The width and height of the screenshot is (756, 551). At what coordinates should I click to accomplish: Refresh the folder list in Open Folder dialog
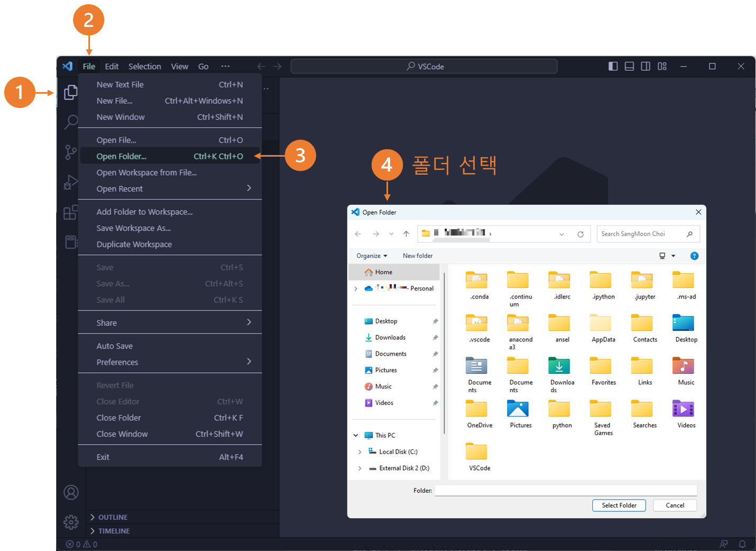point(581,234)
